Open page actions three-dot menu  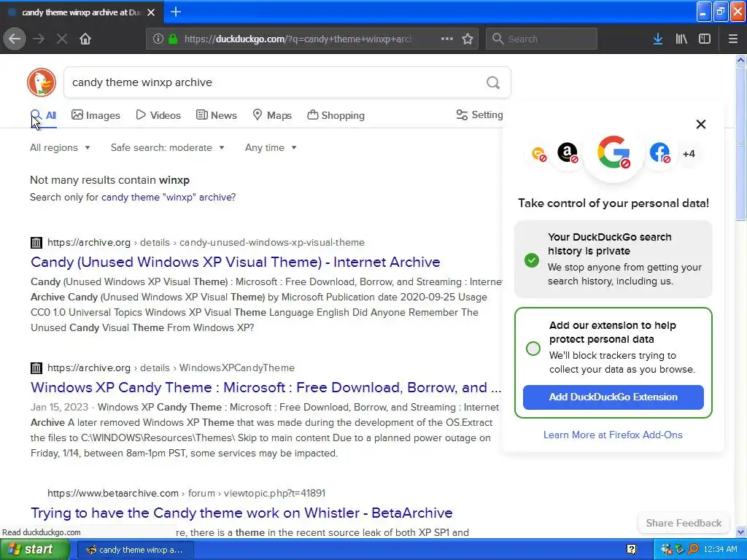(447, 39)
